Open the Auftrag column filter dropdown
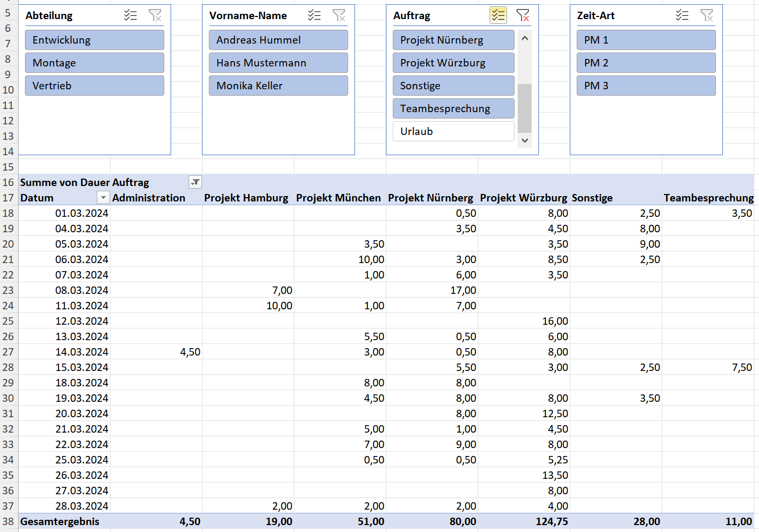 point(196,182)
